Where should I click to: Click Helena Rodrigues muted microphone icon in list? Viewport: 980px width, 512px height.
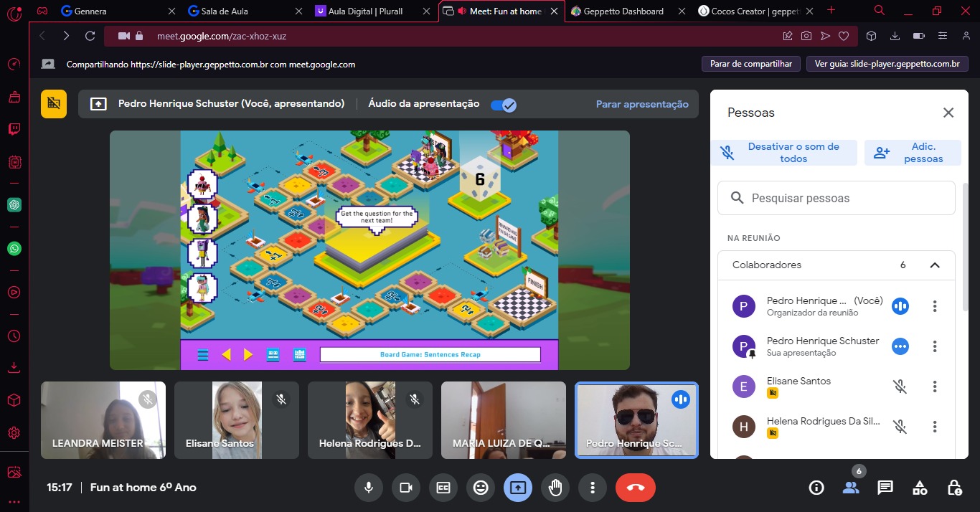900,427
